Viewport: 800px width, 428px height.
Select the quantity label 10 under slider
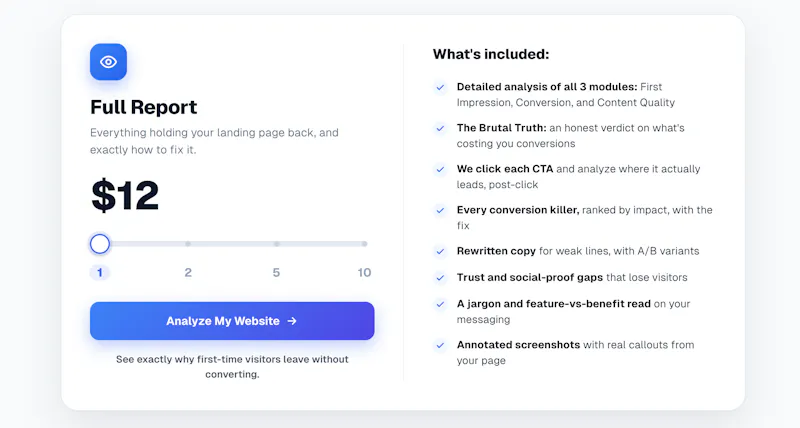(x=364, y=272)
